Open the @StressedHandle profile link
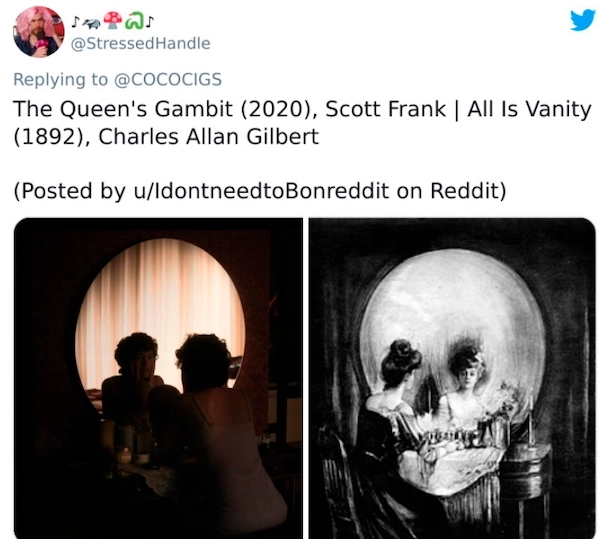The width and height of the screenshot is (600, 539). point(141,43)
